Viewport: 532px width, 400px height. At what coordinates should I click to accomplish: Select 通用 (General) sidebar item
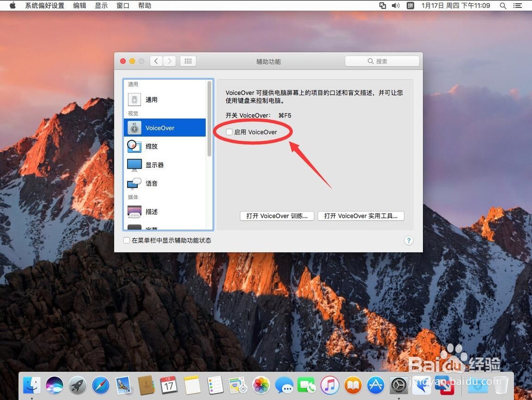165,100
